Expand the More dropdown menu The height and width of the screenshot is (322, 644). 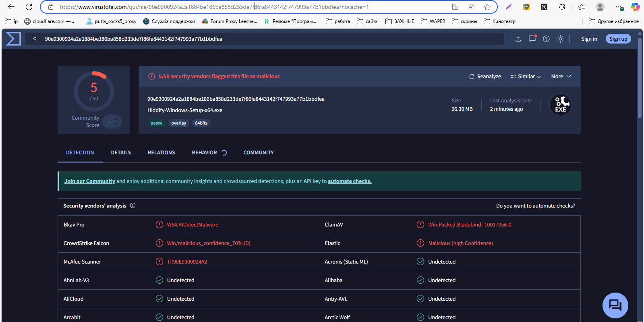click(561, 77)
